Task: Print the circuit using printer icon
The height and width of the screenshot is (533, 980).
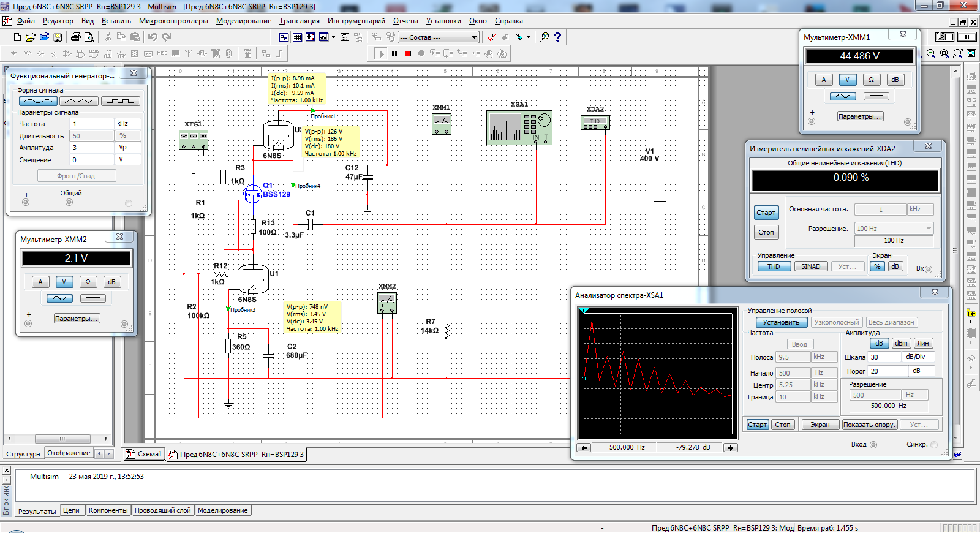Action: (76, 37)
